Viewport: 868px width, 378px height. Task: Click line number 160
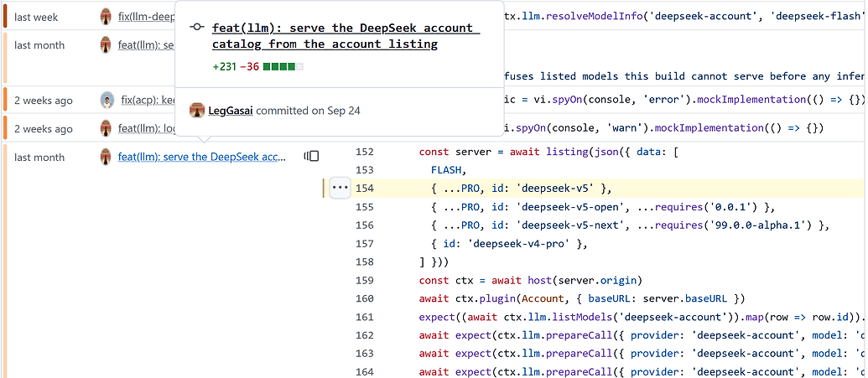click(365, 299)
